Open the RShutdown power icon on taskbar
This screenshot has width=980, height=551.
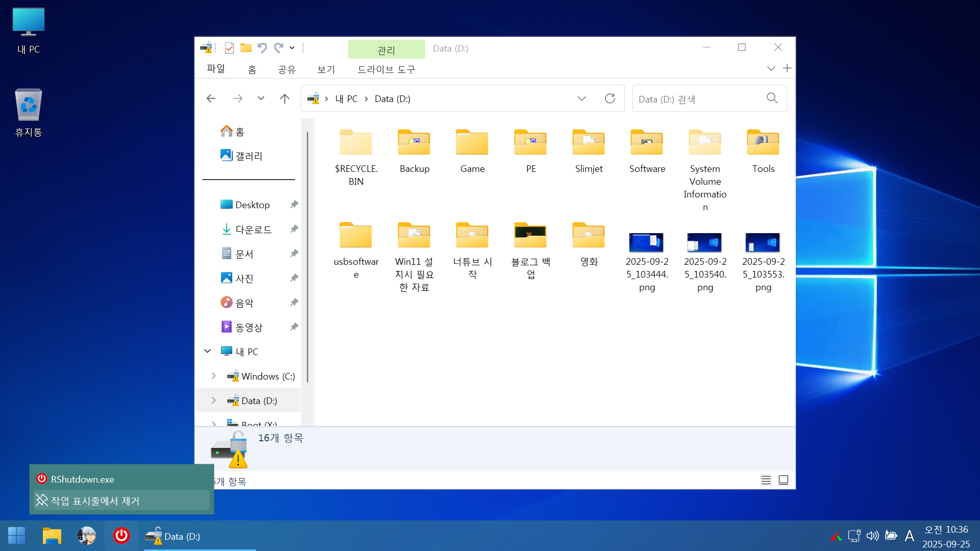tap(121, 536)
